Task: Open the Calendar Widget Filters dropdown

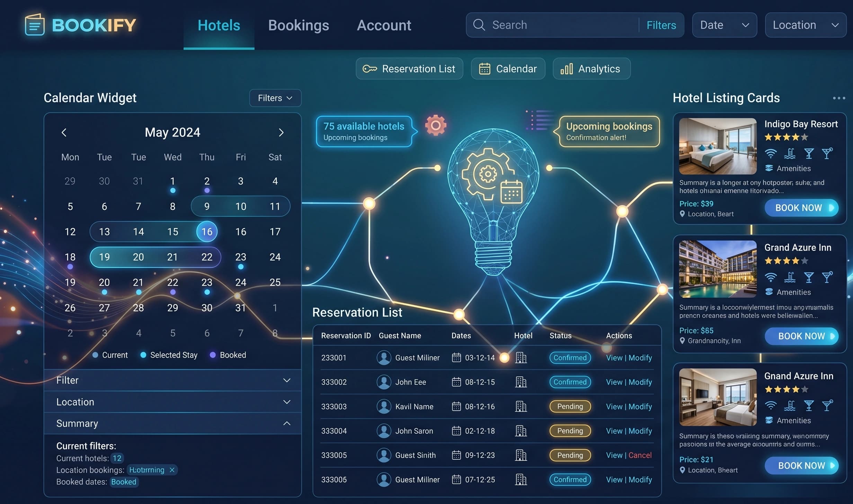Action: [275, 98]
